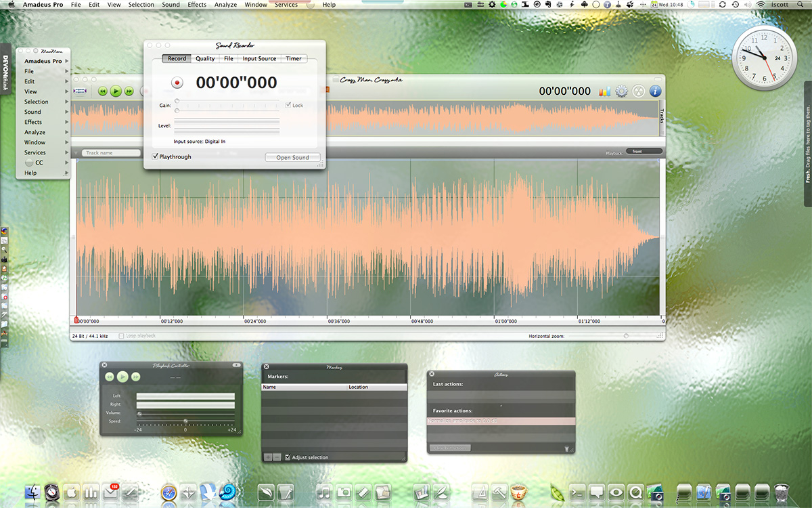
Task: Play the sound in the main window toolbar
Action: click(116, 91)
